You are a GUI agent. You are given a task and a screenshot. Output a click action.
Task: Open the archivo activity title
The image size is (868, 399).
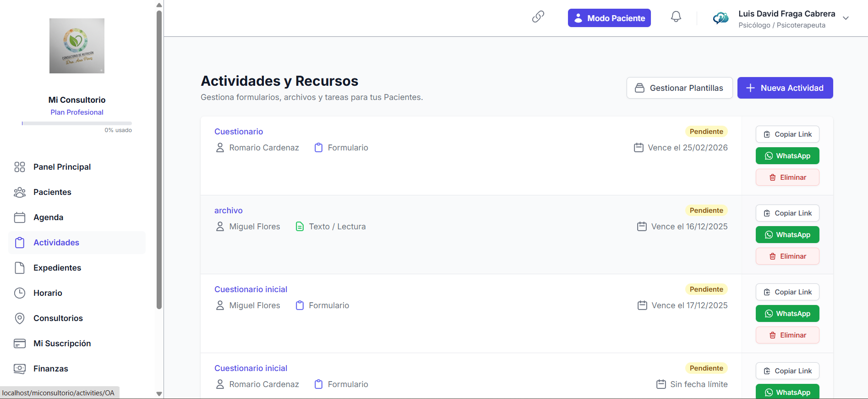click(x=229, y=211)
